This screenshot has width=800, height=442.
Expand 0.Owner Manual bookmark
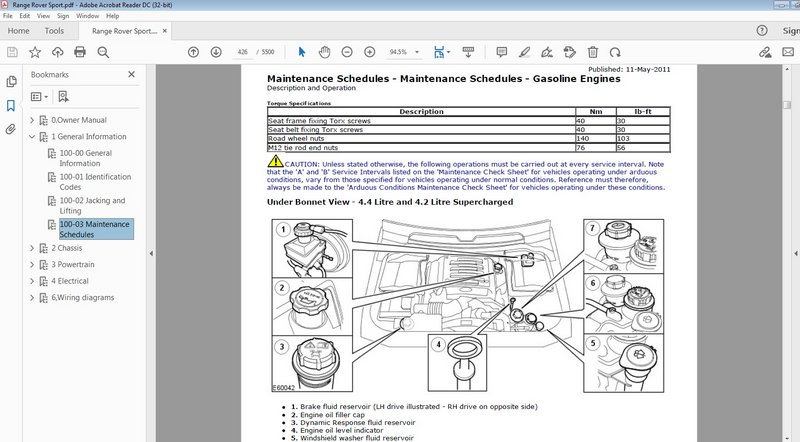(32, 120)
